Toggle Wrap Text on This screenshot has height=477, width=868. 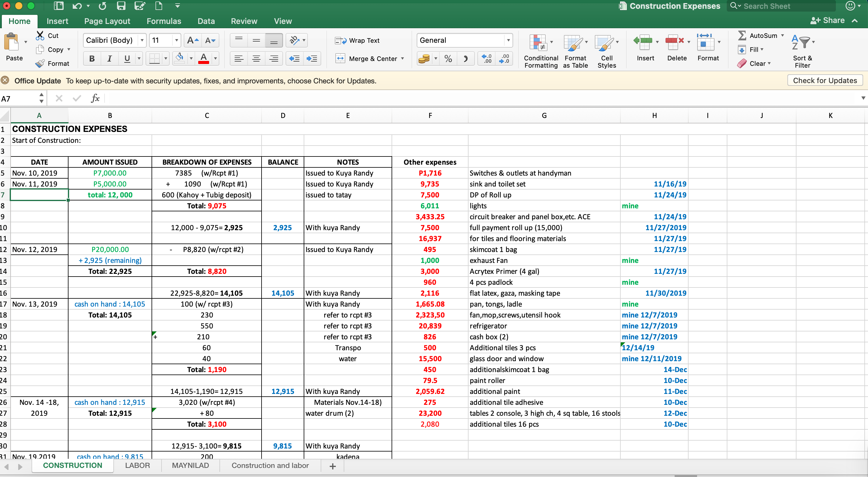[x=357, y=40]
